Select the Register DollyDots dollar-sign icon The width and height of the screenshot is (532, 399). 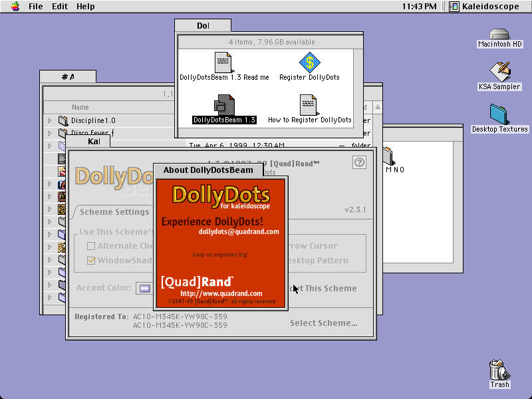coord(309,62)
